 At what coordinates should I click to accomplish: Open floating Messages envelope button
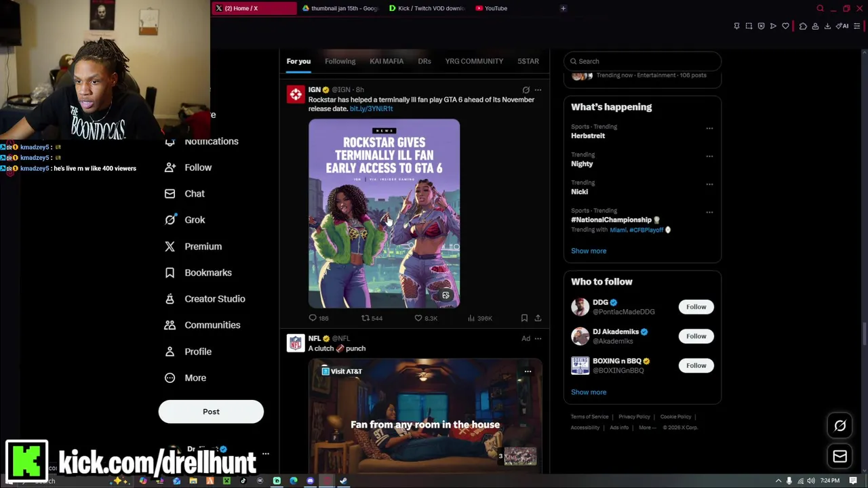840,456
